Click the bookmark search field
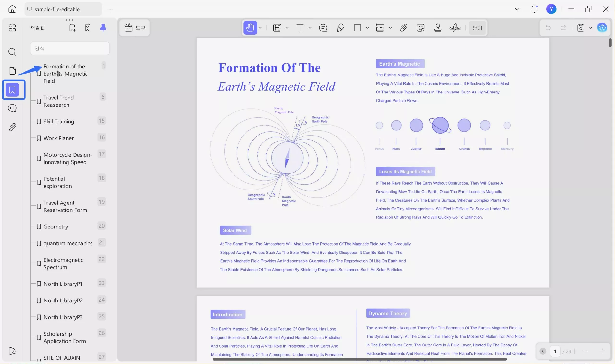 (70, 48)
